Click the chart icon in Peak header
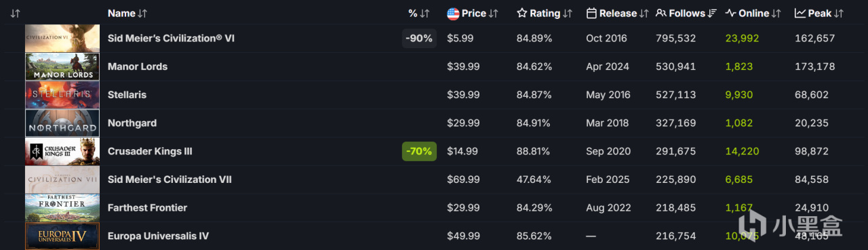 [800, 14]
